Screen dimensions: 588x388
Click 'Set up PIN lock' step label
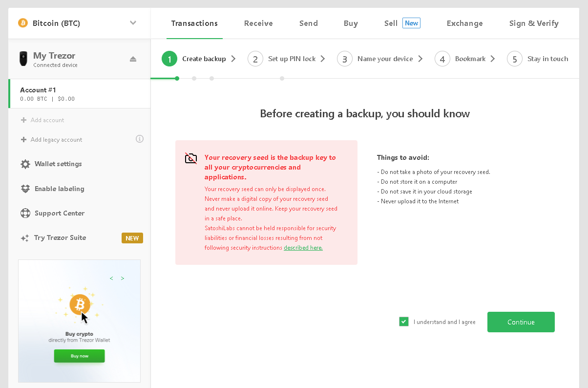pyautogui.click(x=292, y=59)
